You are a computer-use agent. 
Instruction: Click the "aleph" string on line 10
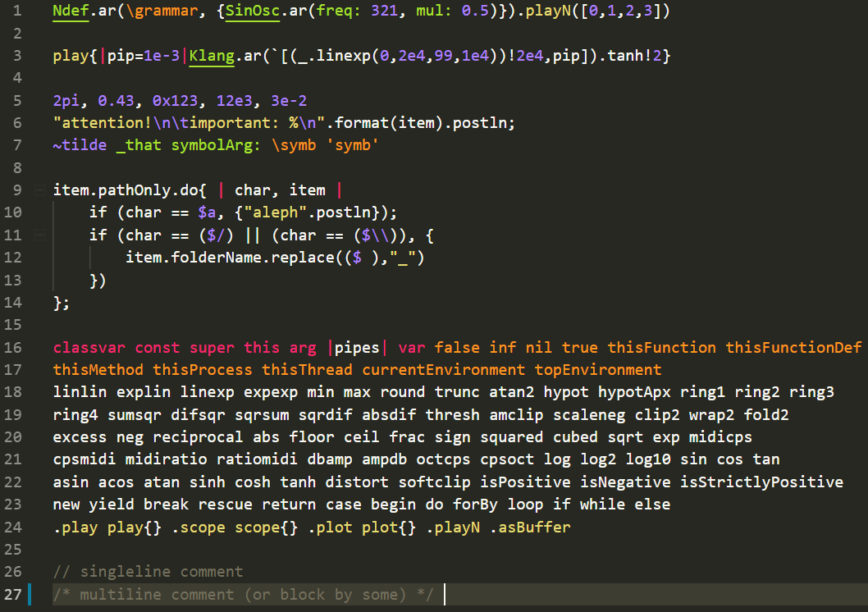point(275,212)
